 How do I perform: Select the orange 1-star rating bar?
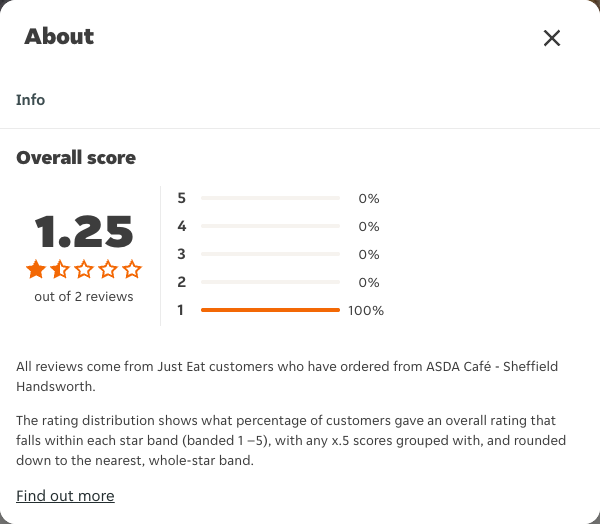[270, 310]
